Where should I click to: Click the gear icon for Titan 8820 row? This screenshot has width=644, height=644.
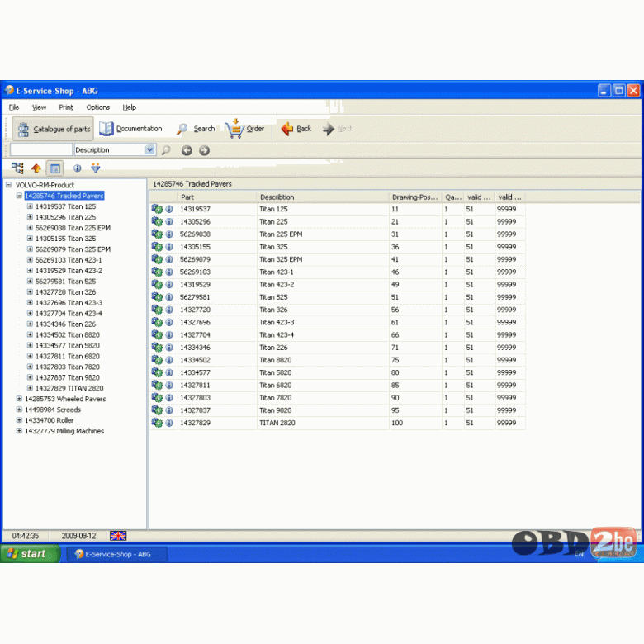[157, 360]
